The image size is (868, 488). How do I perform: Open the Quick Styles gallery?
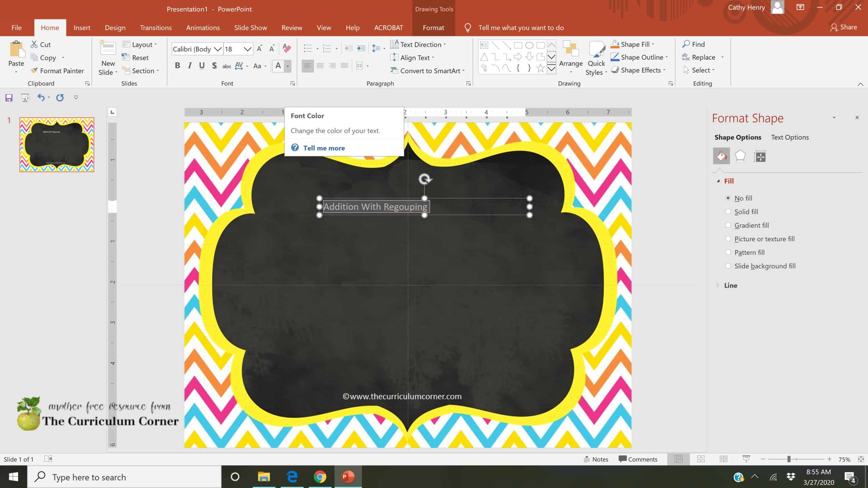[x=596, y=58]
